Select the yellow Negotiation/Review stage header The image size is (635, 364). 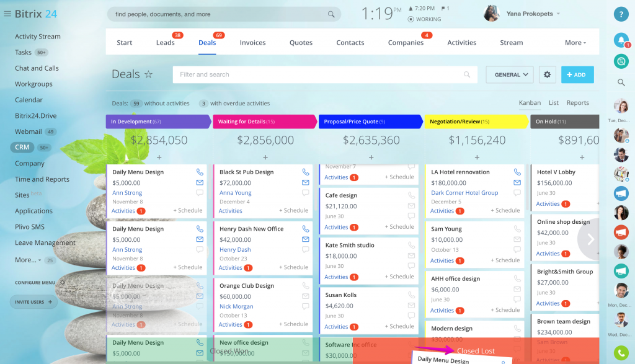(476, 122)
